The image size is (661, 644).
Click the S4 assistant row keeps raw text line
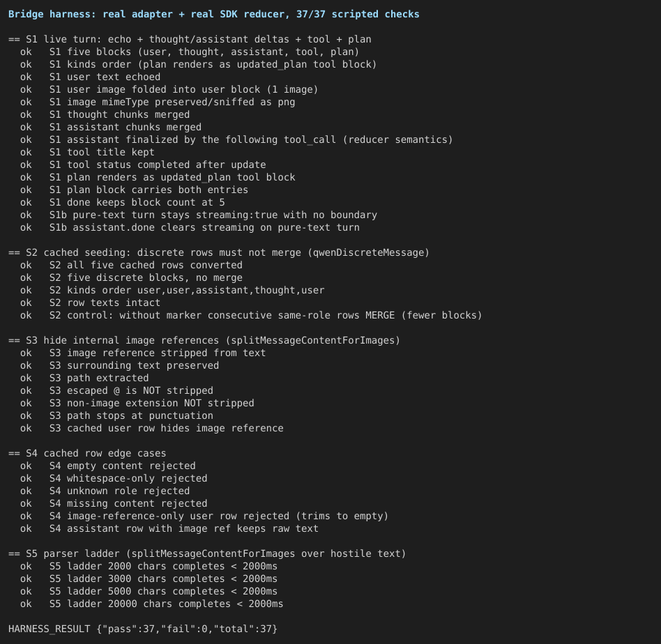(169, 528)
